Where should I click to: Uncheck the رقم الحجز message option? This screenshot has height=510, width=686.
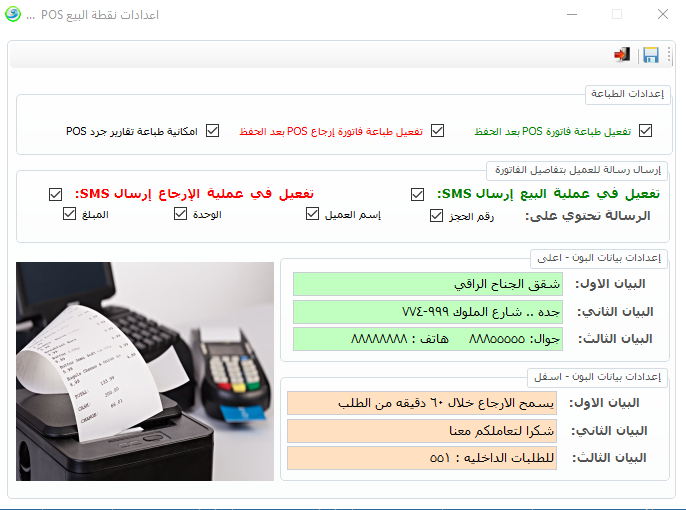coord(436,215)
